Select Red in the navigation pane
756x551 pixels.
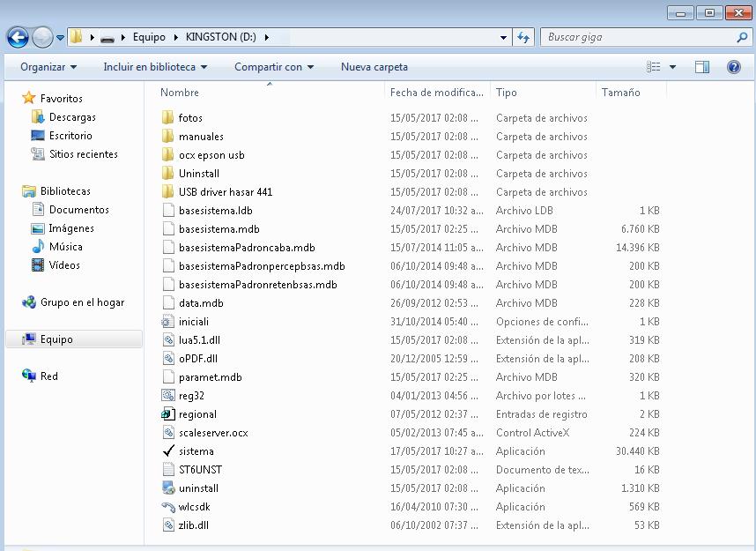point(48,376)
